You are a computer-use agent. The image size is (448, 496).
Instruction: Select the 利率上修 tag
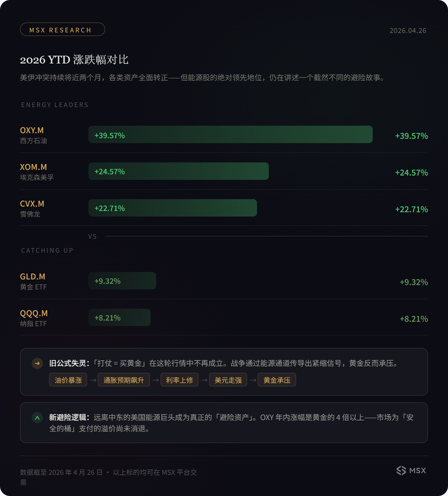pyautogui.click(x=180, y=380)
